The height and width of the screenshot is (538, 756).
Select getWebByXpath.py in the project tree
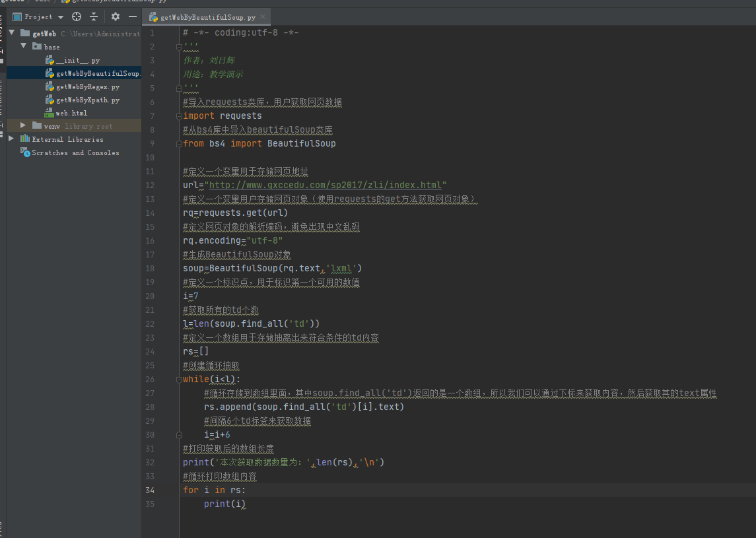click(x=87, y=100)
